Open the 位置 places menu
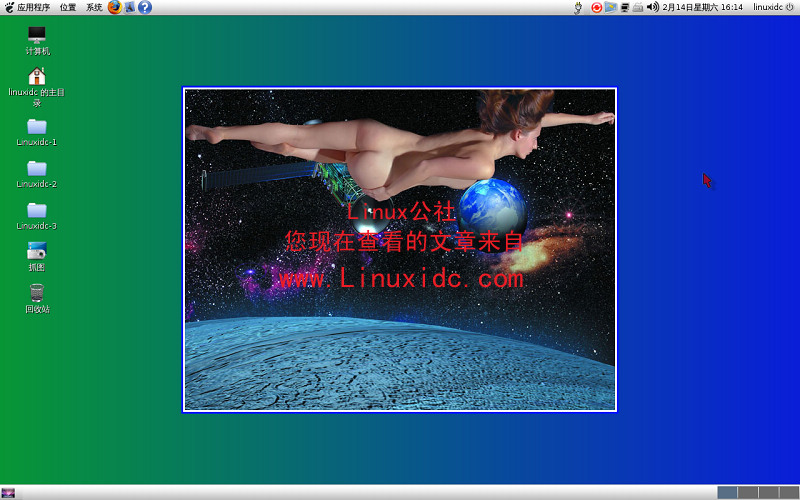 68,7
